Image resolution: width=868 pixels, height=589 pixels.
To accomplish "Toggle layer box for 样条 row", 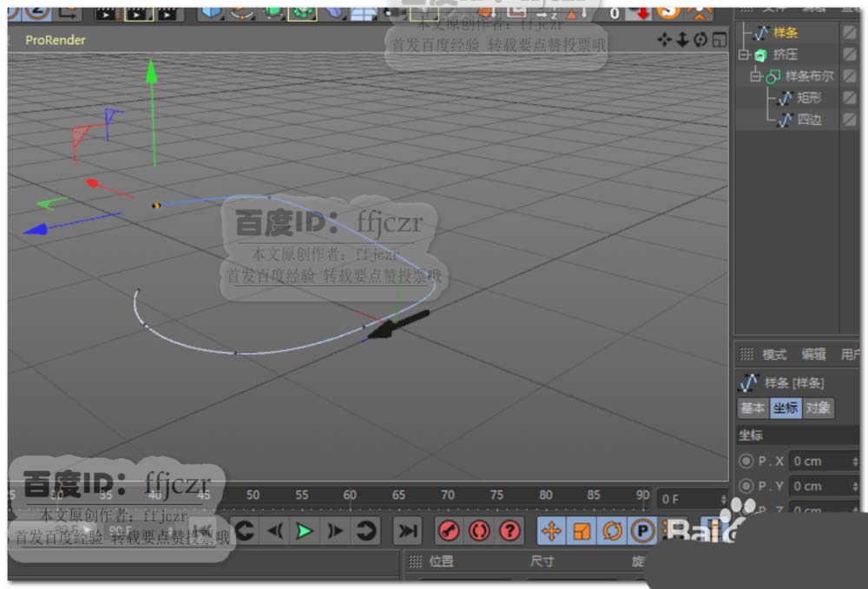I will point(850,33).
